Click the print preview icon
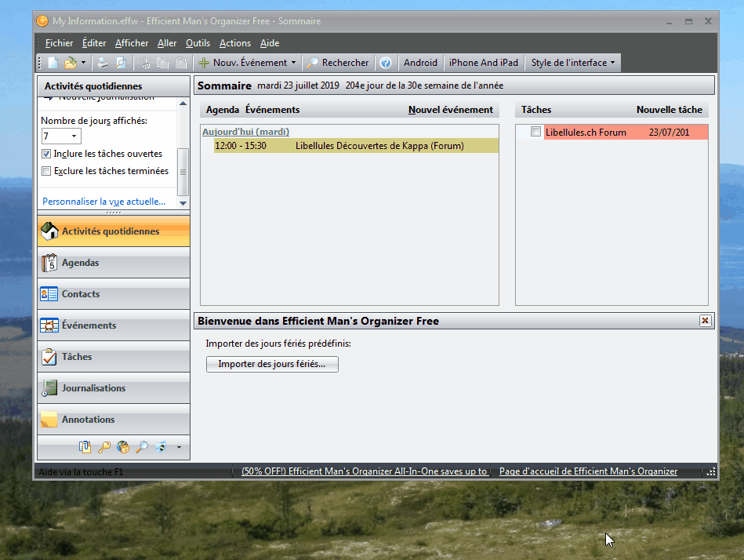 pyautogui.click(x=121, y=63)
